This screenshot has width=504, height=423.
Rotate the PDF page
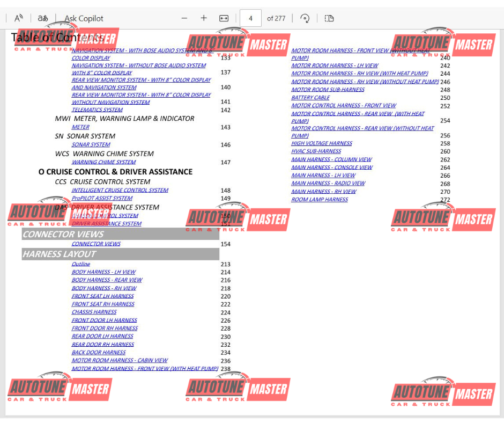click(305, 18)
